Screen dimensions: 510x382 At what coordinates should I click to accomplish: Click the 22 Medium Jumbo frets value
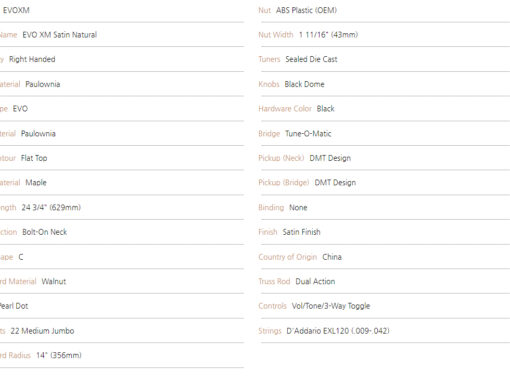coord(42,331)
